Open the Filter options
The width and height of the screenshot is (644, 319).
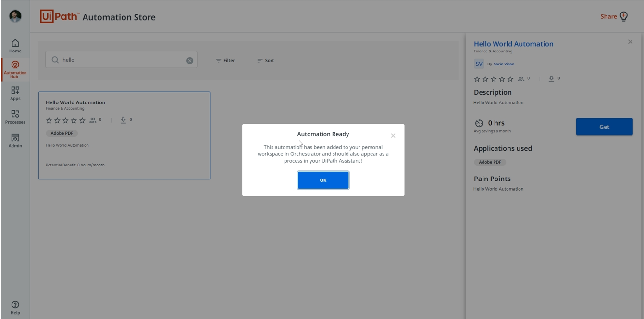click(225, 60)
